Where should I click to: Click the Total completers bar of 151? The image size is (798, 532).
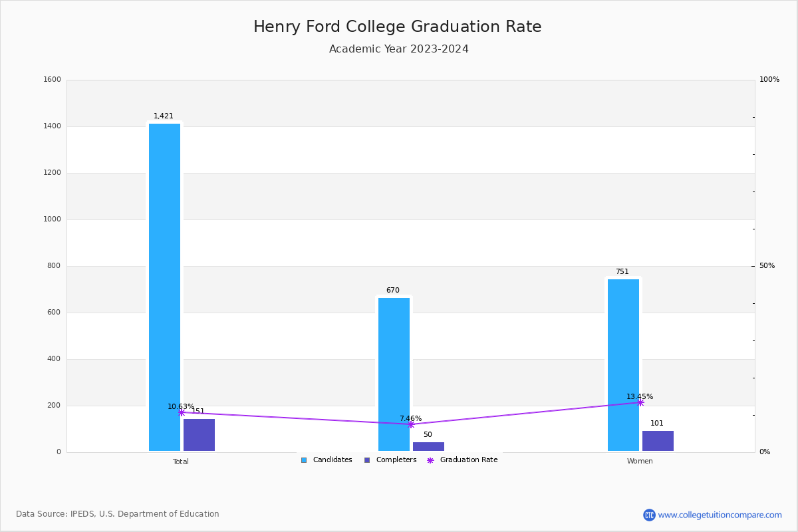pyautogui.click(x=199, y=435)
